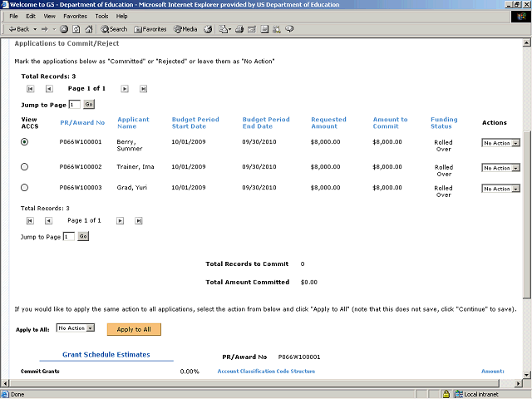
Task: Stop page loading with Stop icon
Action: (64, 30)
